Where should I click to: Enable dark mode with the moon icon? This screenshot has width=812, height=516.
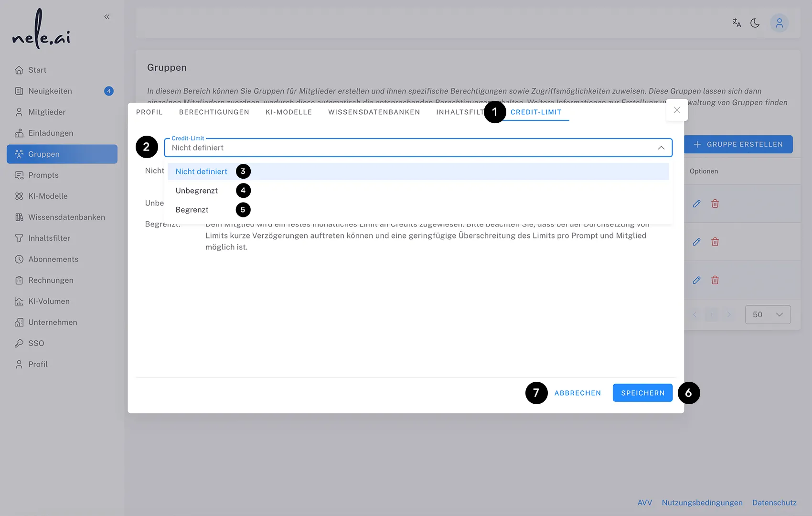tap(755, 22)
